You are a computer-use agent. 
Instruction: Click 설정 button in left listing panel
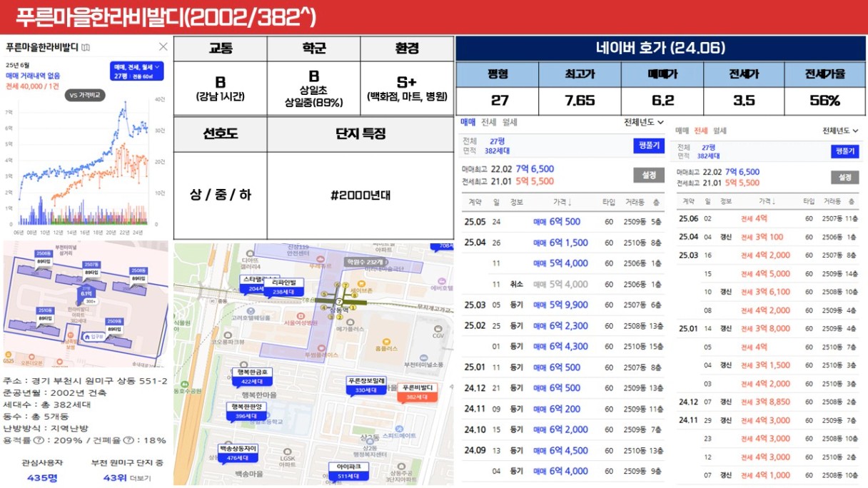(648, 175)
